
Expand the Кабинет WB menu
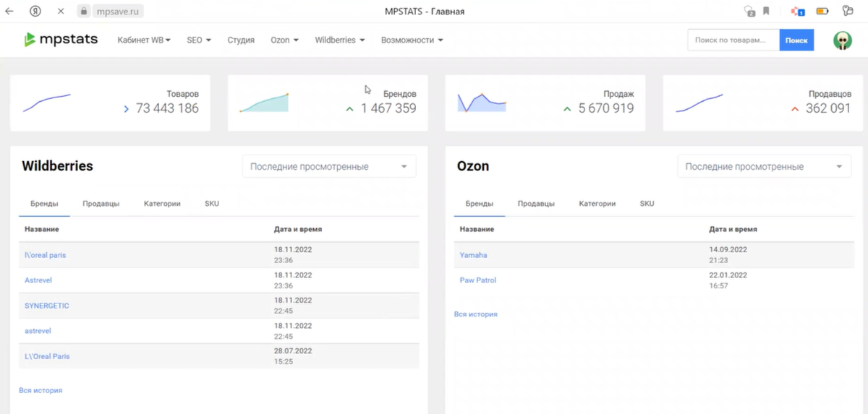click(x=144, y=40)
